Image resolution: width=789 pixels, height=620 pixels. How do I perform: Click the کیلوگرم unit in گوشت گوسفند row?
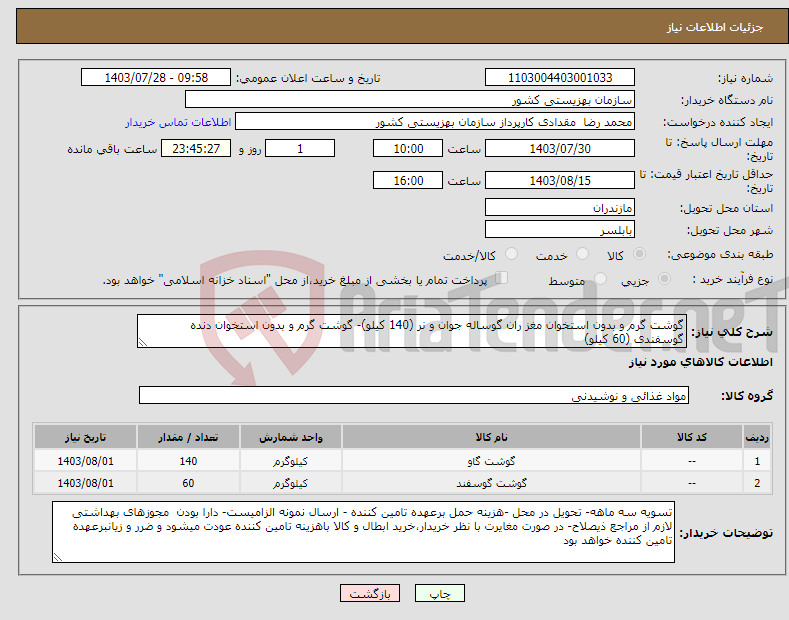click(290, 483)
